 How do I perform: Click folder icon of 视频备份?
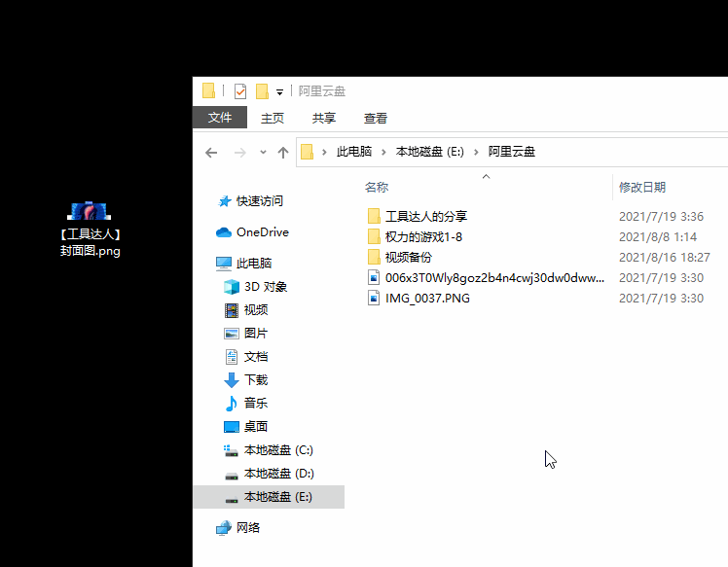374,257
